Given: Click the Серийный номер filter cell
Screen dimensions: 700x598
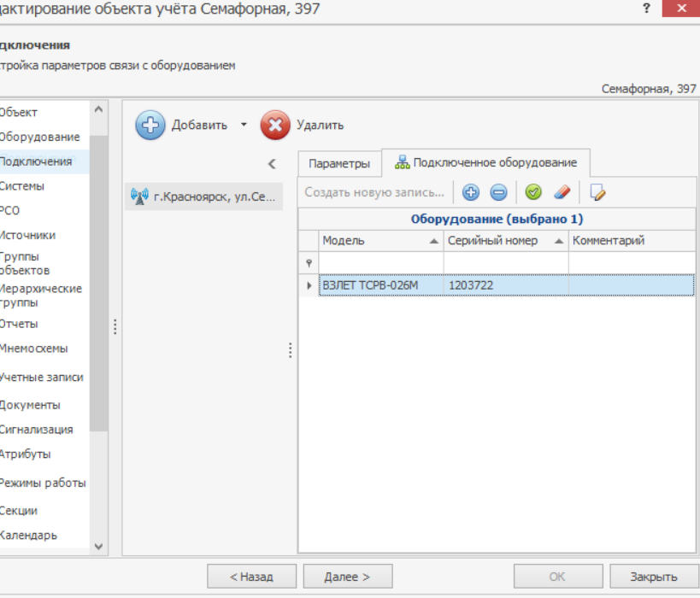Looking at the screenshot, I should [505, 263].
